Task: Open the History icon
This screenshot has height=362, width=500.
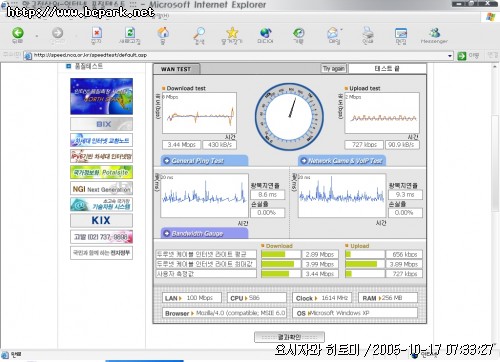Action: click(x=298, y=33)
